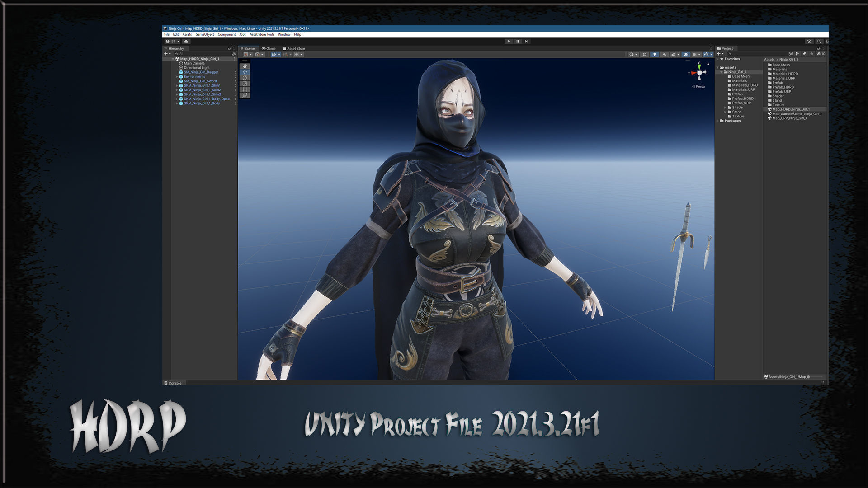This screenshot has height=488, width=868.
Task: Click the scene orientation lock icon
Action: [x=708, y=64]
